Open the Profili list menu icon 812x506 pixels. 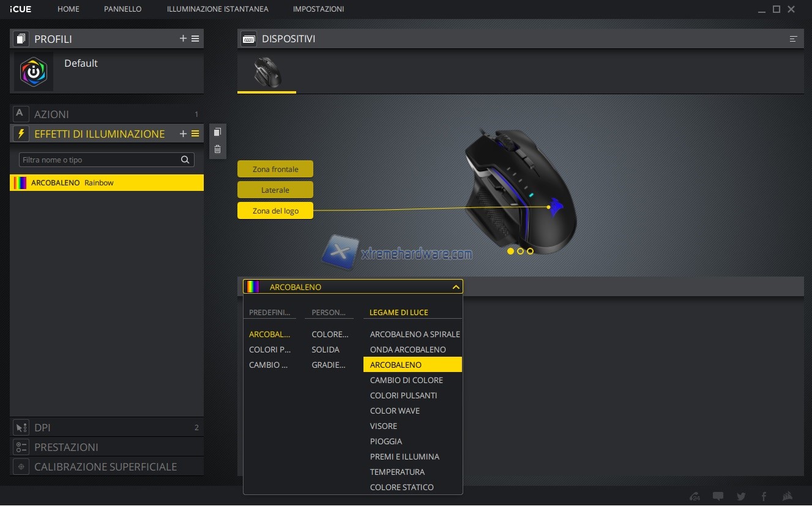click(195, 39)
